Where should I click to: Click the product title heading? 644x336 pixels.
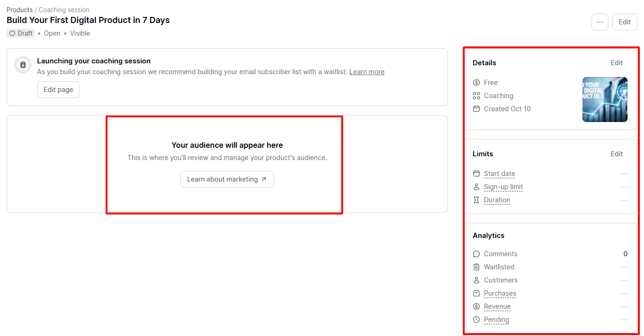(x=88, y=20)
